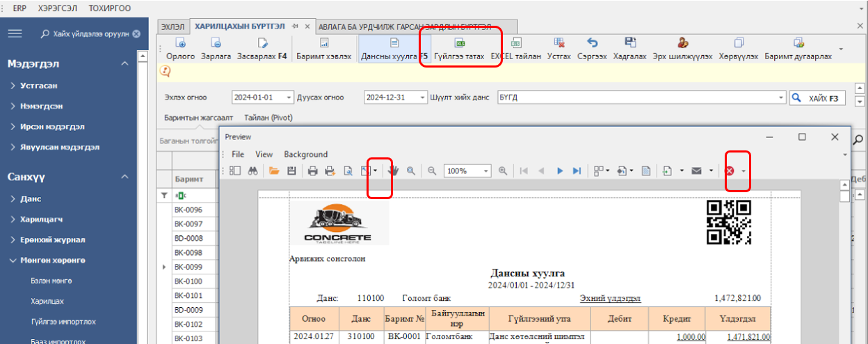Click the Орлого (income) toolbar icon

(180, 43)
